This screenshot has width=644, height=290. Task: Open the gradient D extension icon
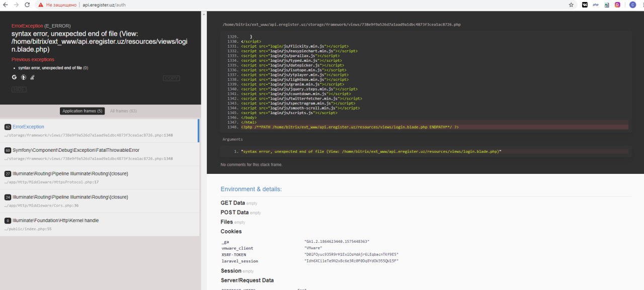pyautogui.click(x=617, y=5)
